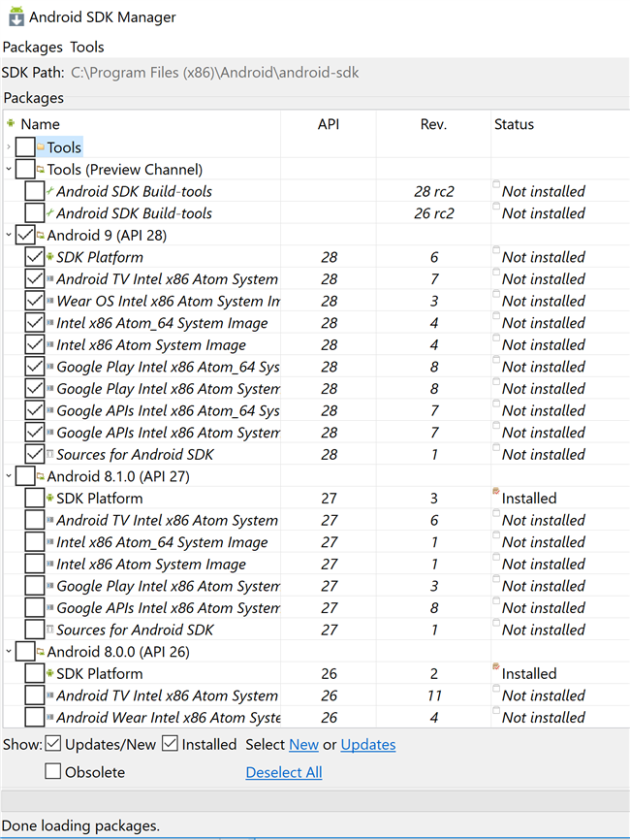630x840 pixels.
Task: Click the icon of Intel x86 Atom_64 System Image API 27
Action: pyautogui.click(x=49, y=541)
